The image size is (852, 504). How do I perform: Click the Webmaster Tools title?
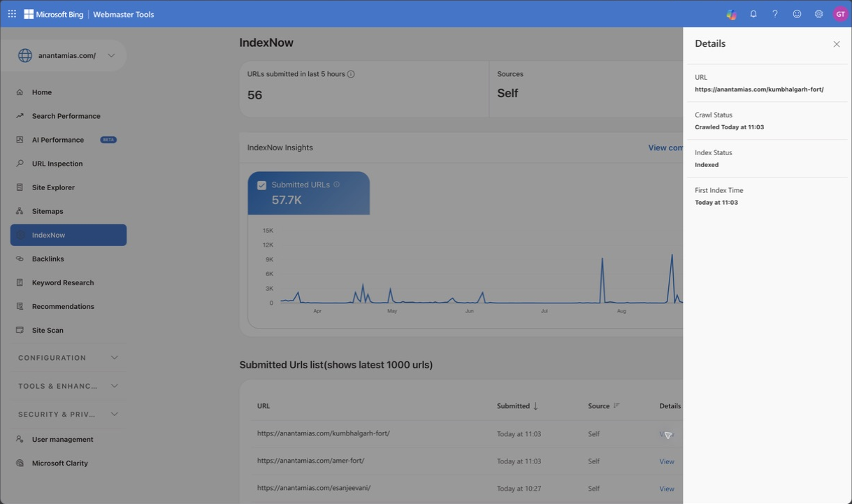(x=124, y=14)
